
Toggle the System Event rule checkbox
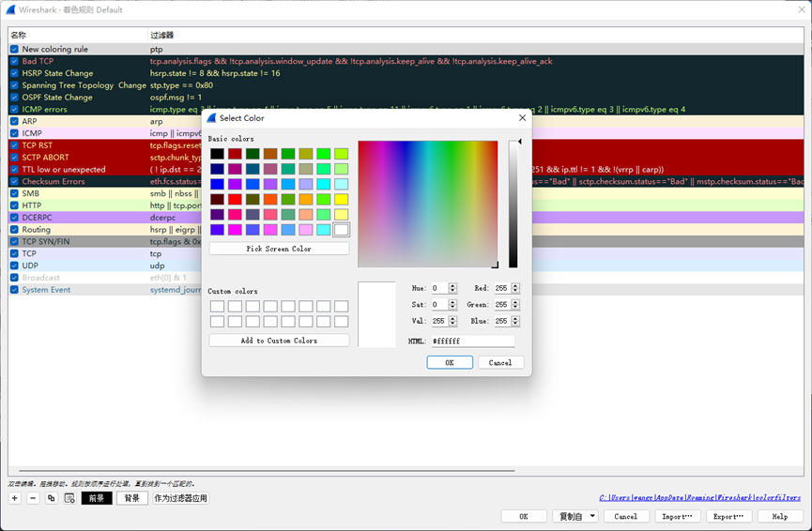(x=14, y=290)
